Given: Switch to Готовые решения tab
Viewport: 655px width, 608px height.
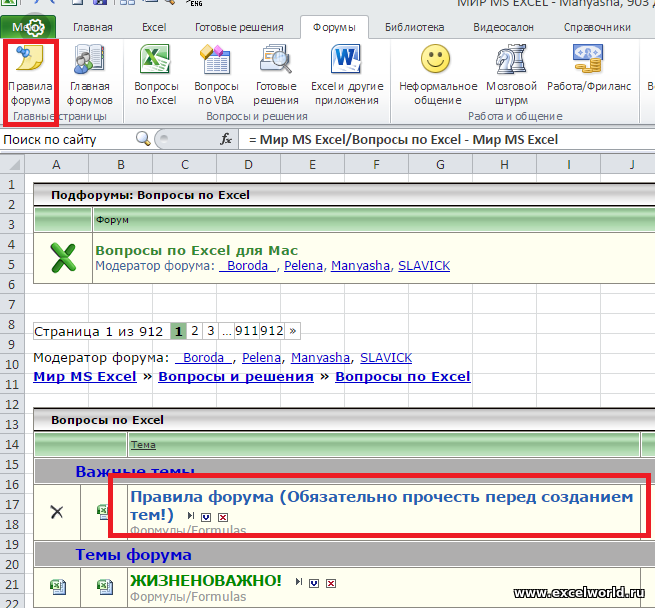Looking at the screenshot, I should coord(239,28).
